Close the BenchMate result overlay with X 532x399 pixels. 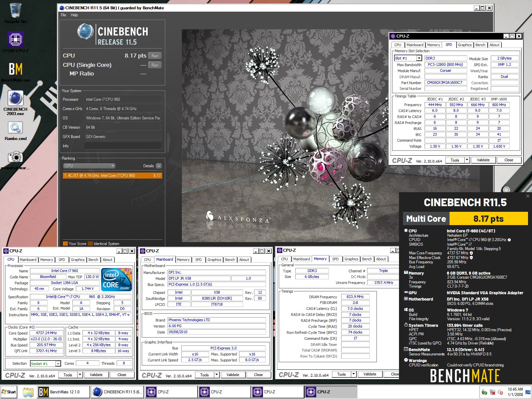tap(528, 196)
